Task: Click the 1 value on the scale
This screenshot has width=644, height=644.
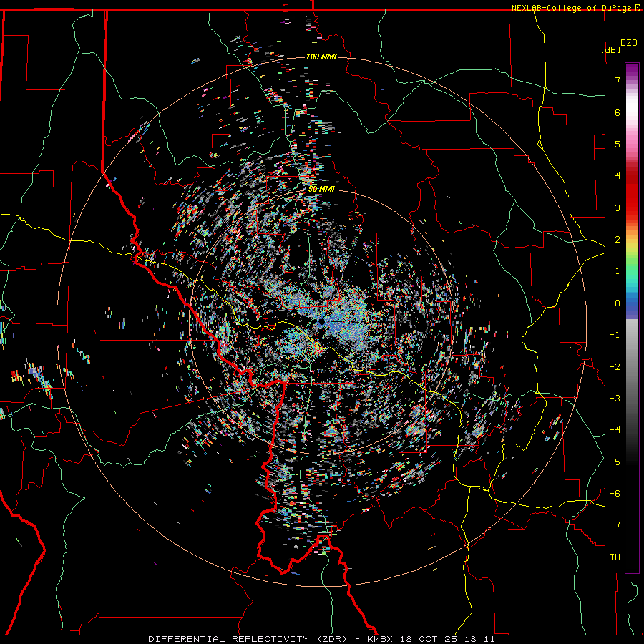Action: pyautogui.click(x=618, y=271)
